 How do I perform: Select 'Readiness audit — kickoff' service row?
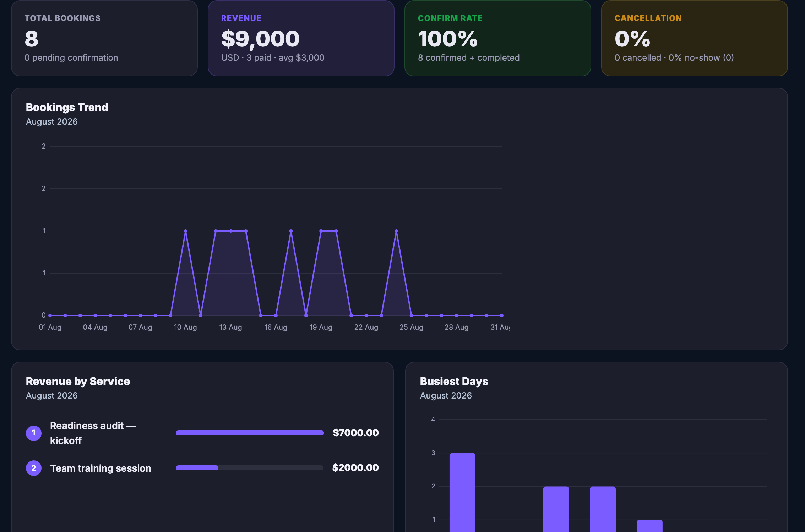[x=202, y=433]
